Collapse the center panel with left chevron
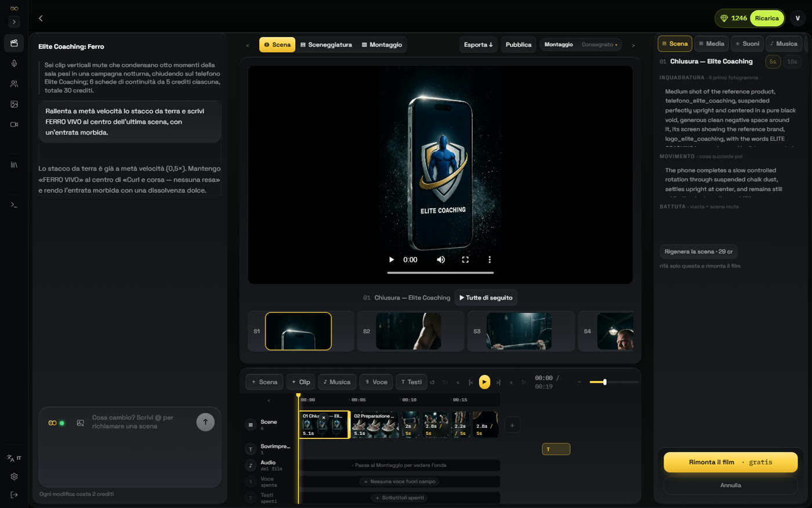 248,45
